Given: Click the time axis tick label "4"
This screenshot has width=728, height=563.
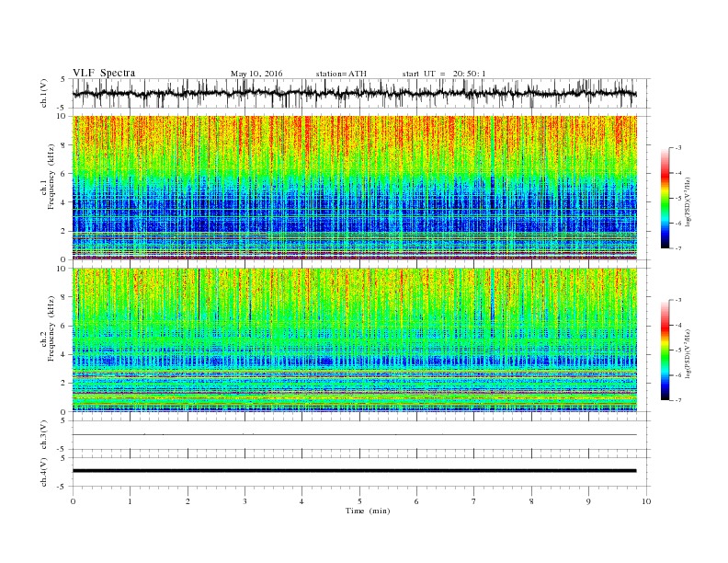Looking at the screenshot, I should (x=301, y=501).
